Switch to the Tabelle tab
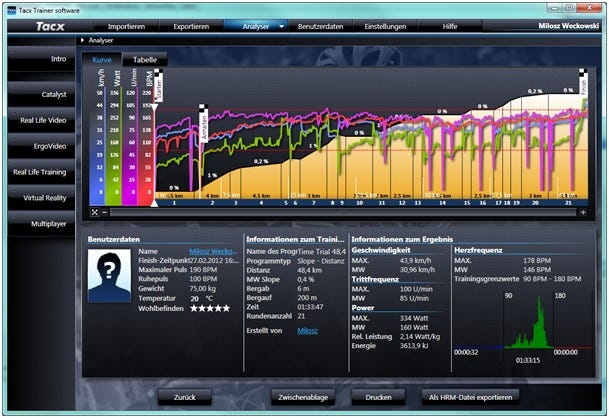 (145, 60)
